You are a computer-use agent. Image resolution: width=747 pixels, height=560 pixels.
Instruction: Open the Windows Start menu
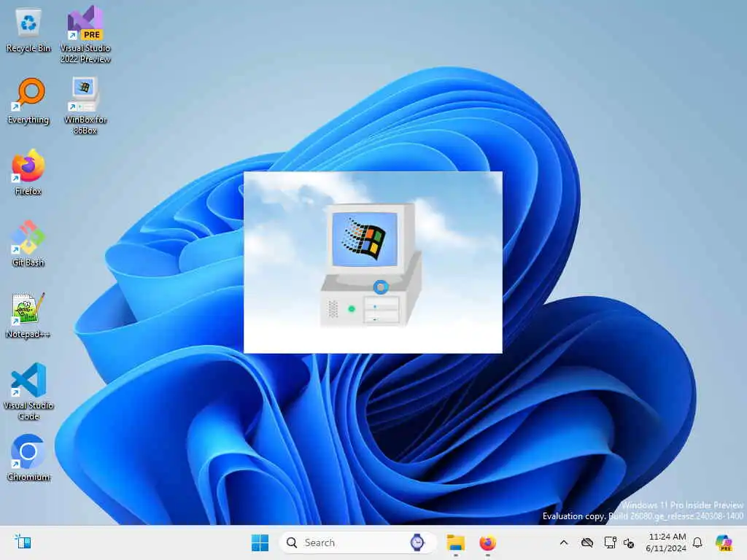(260, 542)
